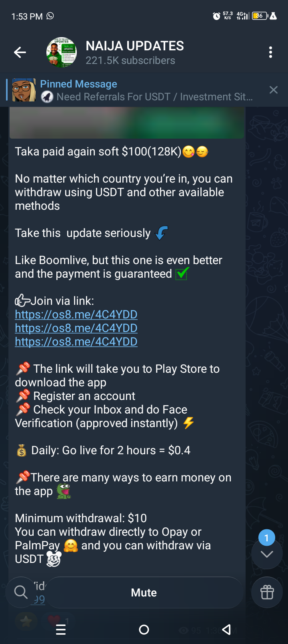Dismiss the pinned message bar
Screen dimensions: 288x644
(x=274, y=90)
